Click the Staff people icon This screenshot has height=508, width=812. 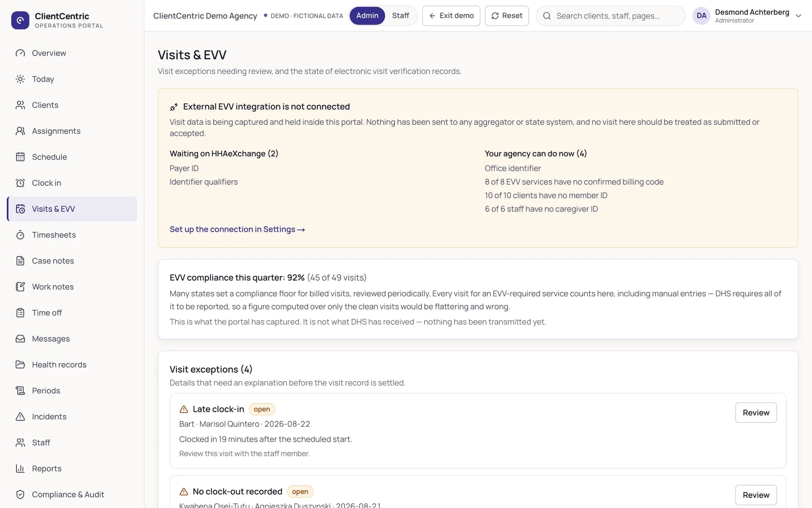coord(20,442)
